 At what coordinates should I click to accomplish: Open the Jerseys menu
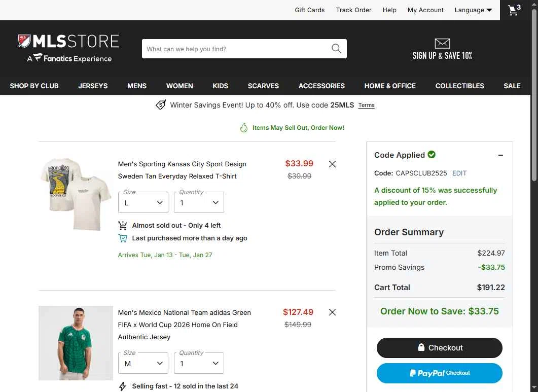pos(93,86)
